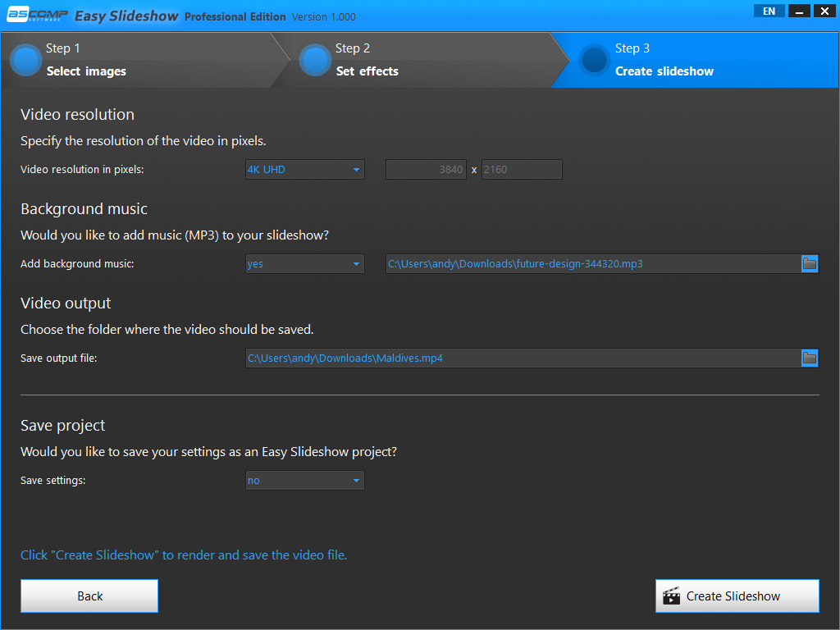Click 'Save output file:' label
This screenshot has width=840, height=630.
(x=59, y=358)
